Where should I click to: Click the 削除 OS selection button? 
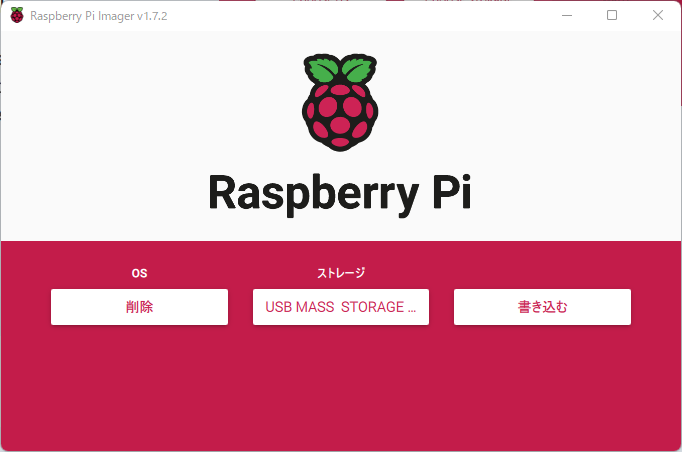[139, 307]
